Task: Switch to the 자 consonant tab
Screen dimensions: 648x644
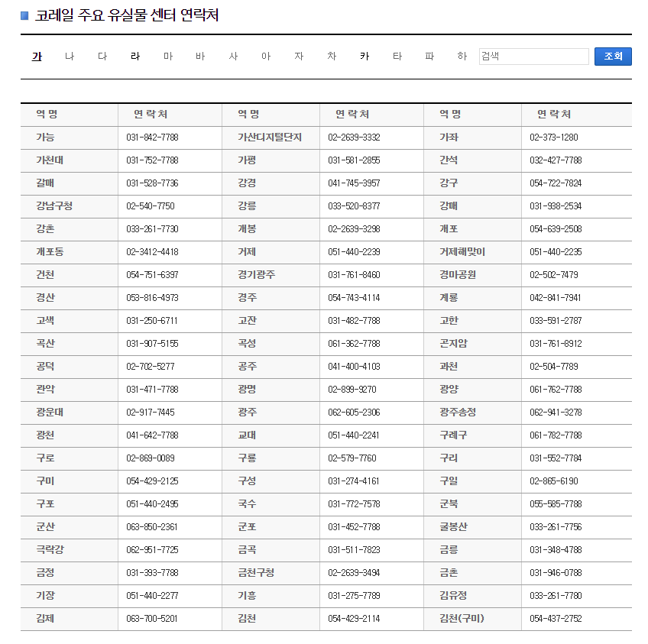Action: coord(299,56)
